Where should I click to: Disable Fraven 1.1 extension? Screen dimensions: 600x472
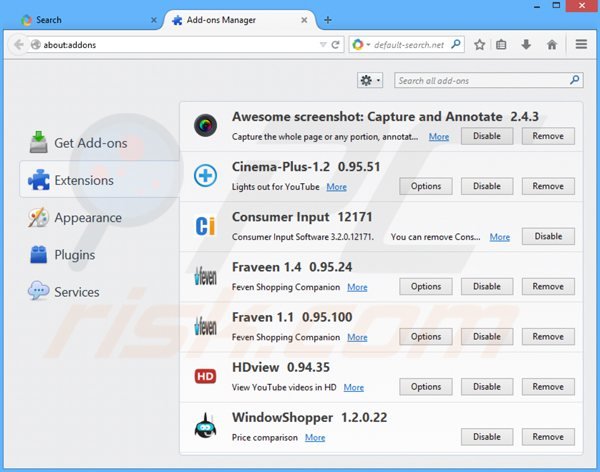[x=487, y=337]
